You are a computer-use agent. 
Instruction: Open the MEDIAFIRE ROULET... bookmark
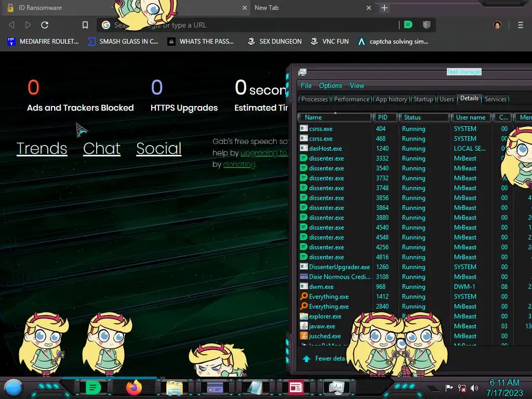click(x=43, y=42)
